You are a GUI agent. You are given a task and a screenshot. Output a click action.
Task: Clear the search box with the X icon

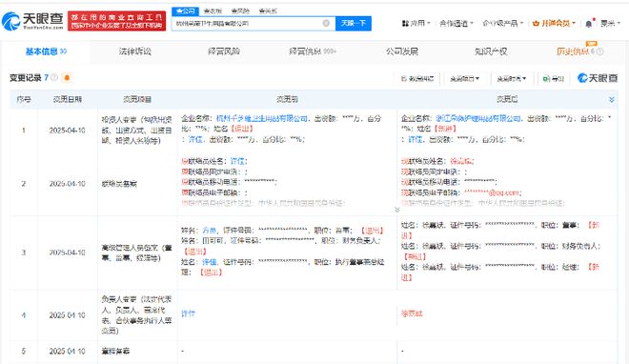point(326,23)
